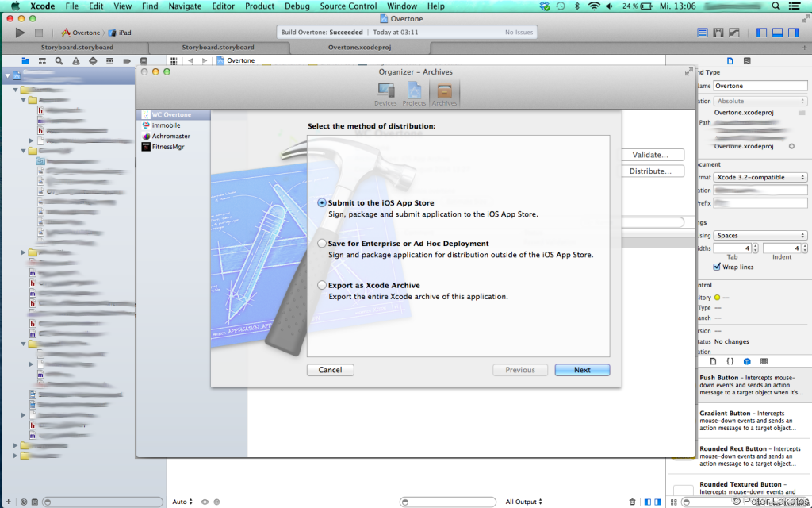Click the add tab plus button
812x508 pixels.
(804, 48)
